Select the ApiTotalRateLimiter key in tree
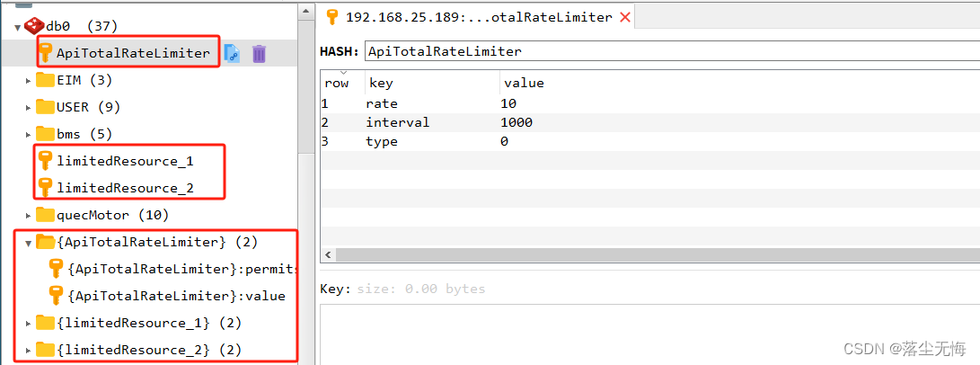 [x=133, y=53]
